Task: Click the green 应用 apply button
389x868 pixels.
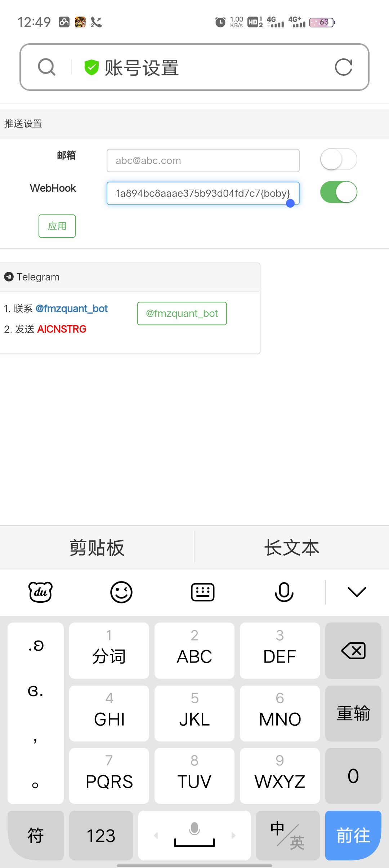Action: 57,226
